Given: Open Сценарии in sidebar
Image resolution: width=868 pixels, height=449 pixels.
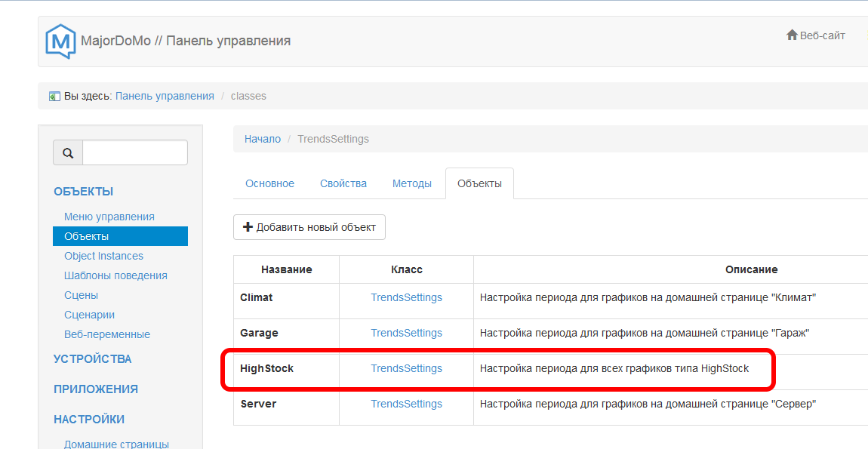Looking at the screenshot, I should 89,315.
